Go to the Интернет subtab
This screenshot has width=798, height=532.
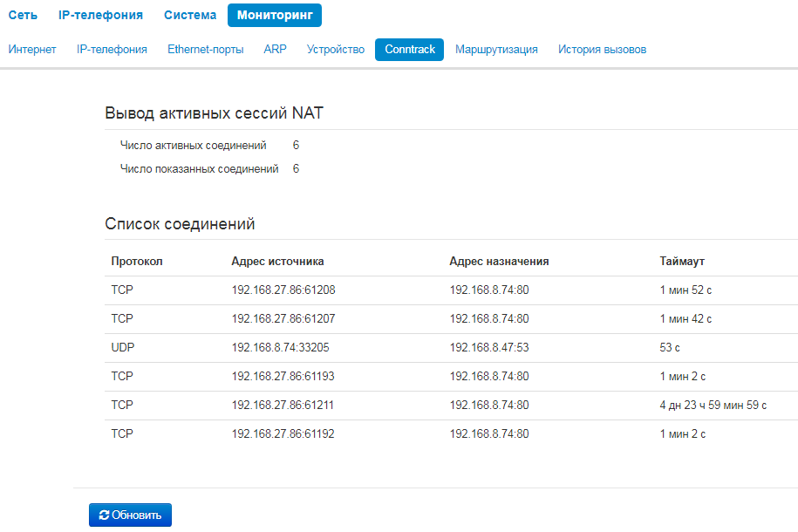point(32,50)
